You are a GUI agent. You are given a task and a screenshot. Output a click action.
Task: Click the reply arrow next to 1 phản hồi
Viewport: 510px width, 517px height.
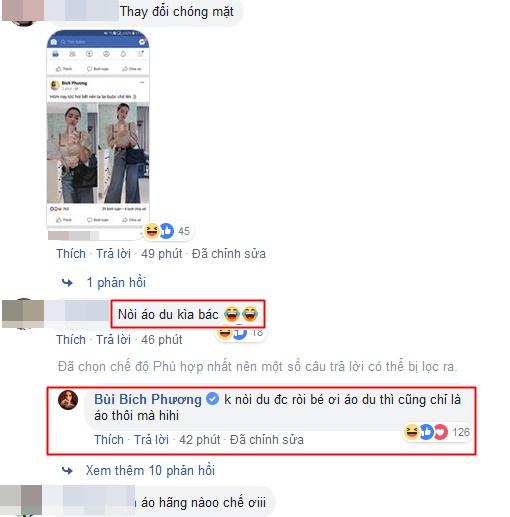(x=67, y=283)
